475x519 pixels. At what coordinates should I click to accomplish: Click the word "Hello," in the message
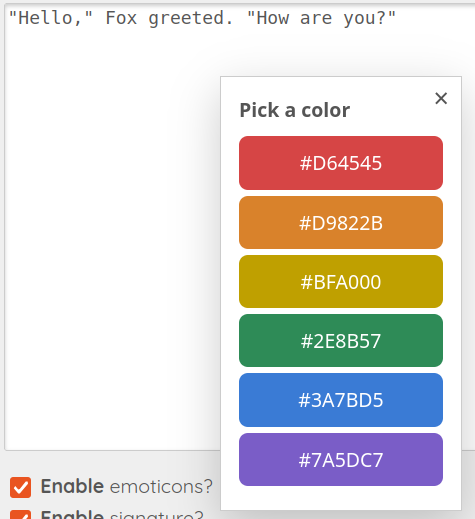tap(50, 18)
